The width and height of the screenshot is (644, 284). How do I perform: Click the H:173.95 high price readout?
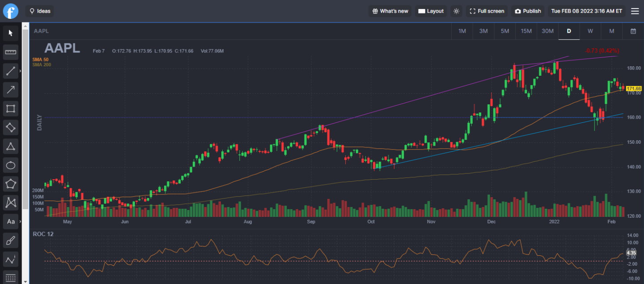(x=143, y=51)
